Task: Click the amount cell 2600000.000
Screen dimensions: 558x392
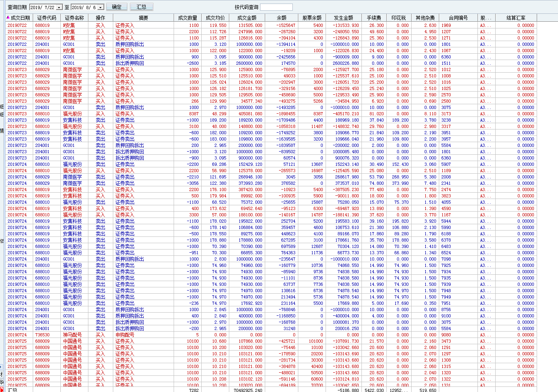Action: click(x=249, y=63)
